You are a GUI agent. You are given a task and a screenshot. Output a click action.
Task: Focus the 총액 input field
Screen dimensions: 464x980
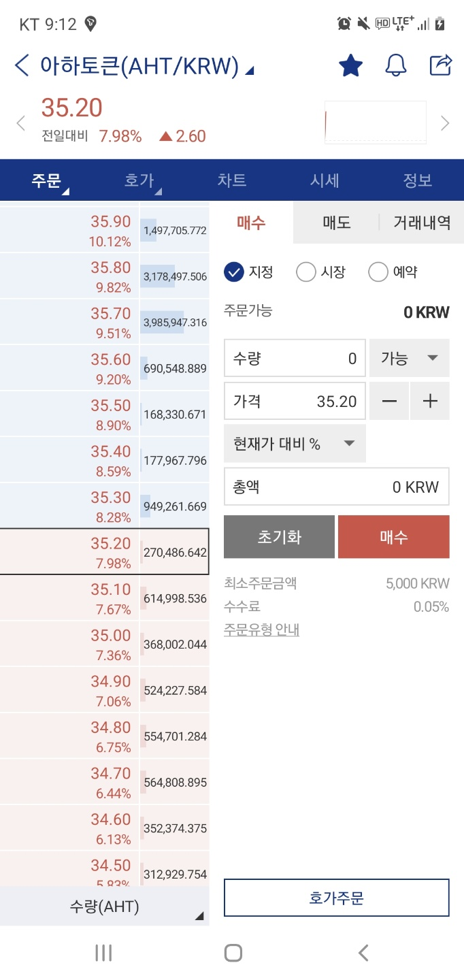337,487
